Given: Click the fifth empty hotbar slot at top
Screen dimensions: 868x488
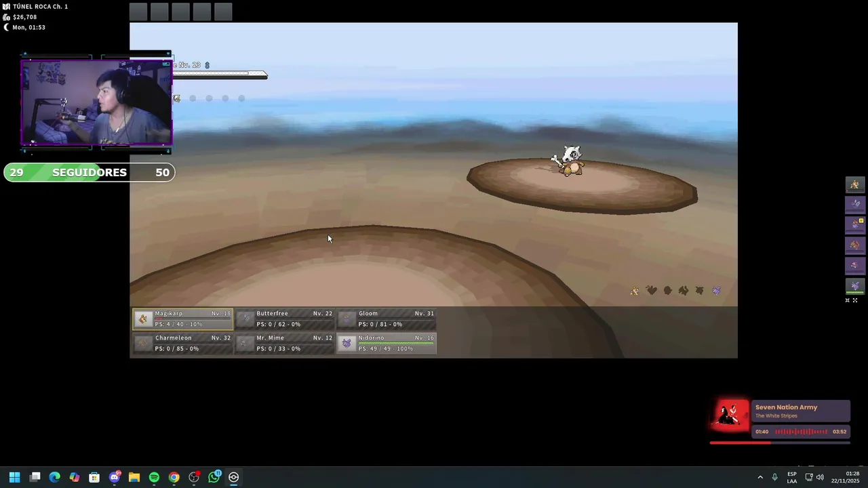Looking at the screenshot, I should (x=223, y=12).
